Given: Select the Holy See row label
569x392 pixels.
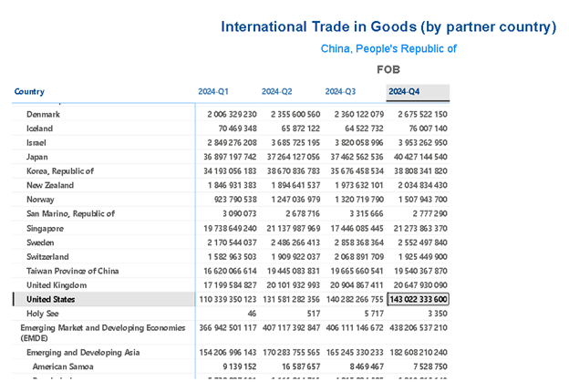Looking at the screenshot, I should coord(43,314).
